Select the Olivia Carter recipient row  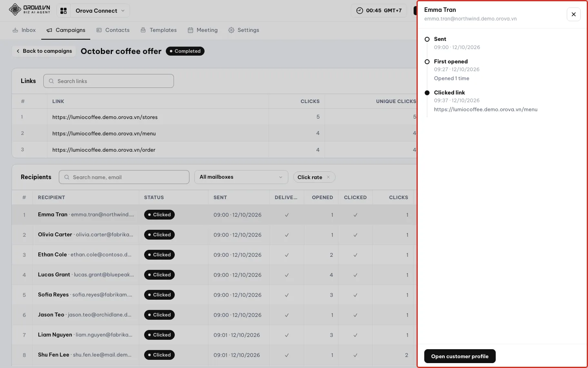pos(214,235)
